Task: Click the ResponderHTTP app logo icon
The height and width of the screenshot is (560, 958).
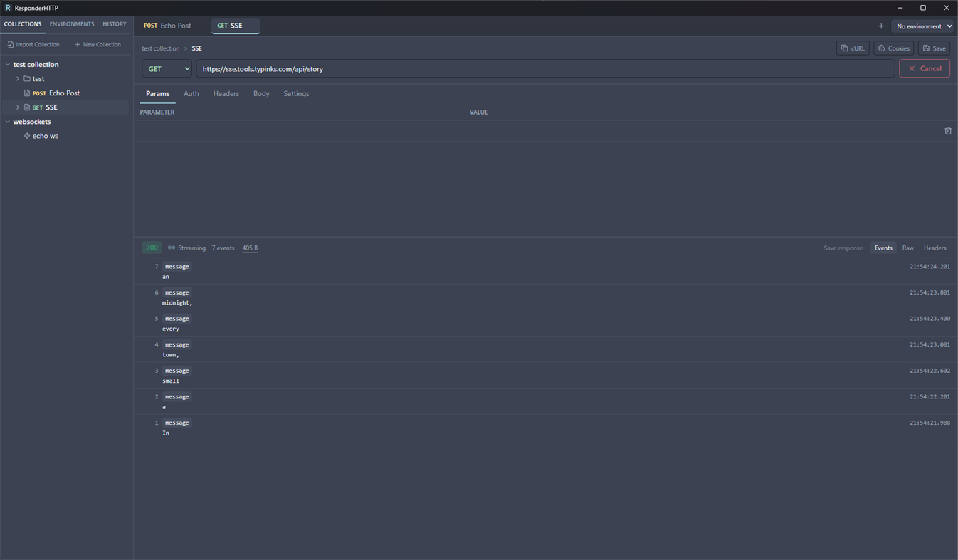Action: click(8, 8)
